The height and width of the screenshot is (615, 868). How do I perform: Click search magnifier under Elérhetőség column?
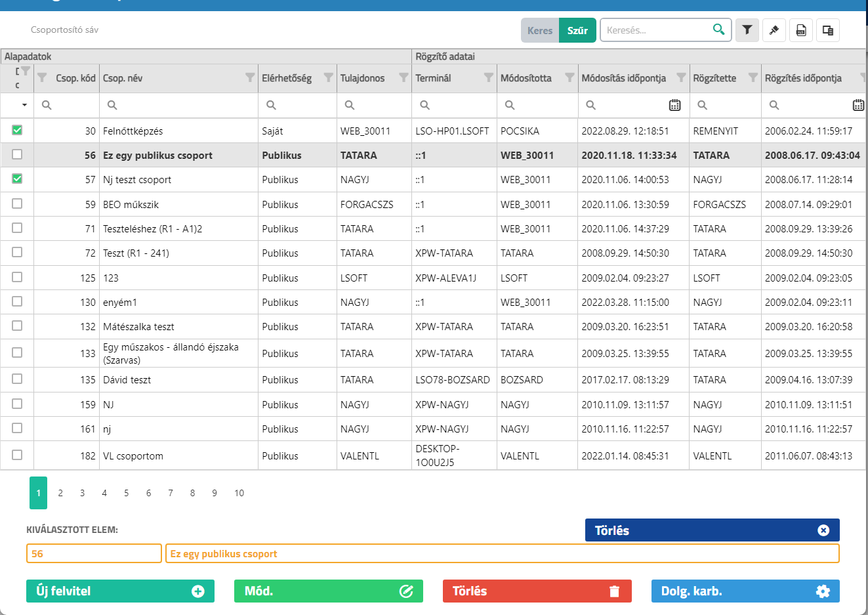point(271,105)
